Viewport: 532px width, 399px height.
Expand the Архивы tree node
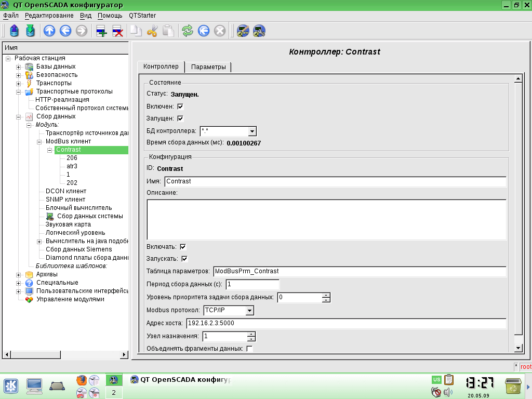(x=19, y=274)
